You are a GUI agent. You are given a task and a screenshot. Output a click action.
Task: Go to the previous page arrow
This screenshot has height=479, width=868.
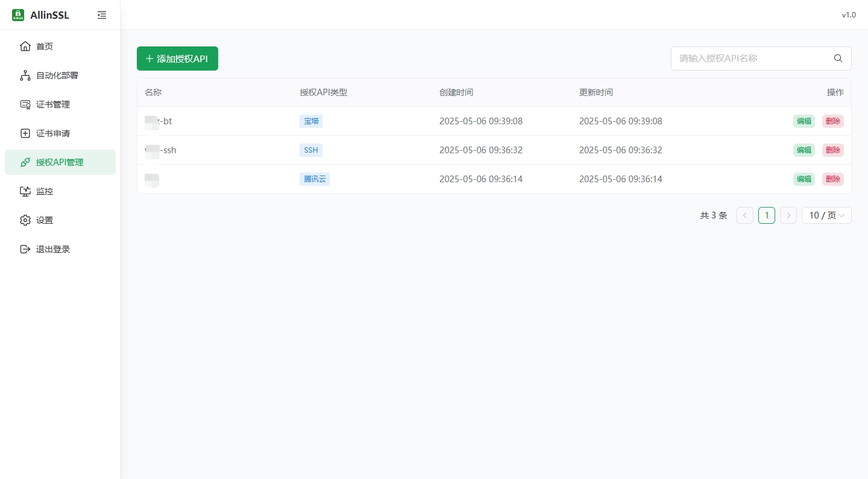click(745, 215)
